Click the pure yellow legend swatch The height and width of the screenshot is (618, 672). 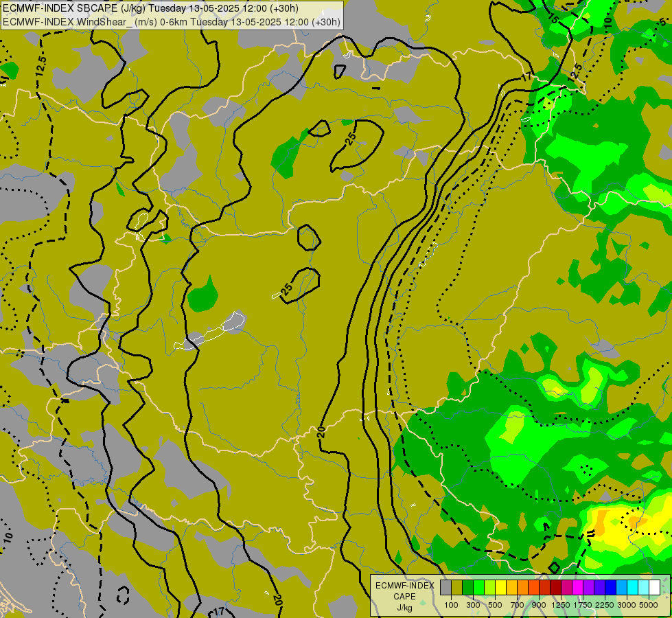point(500,588)
